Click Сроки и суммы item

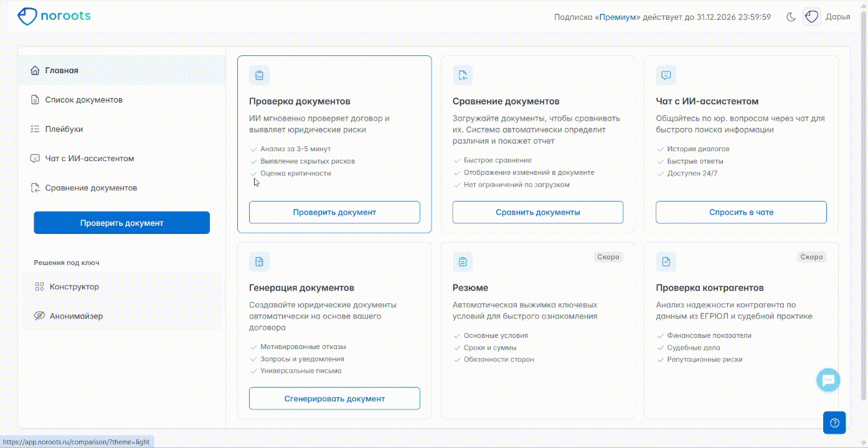490,348
